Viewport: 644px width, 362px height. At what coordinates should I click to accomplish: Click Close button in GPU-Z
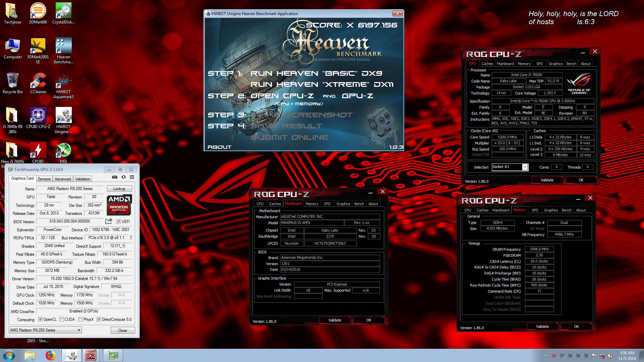[123, 330]
